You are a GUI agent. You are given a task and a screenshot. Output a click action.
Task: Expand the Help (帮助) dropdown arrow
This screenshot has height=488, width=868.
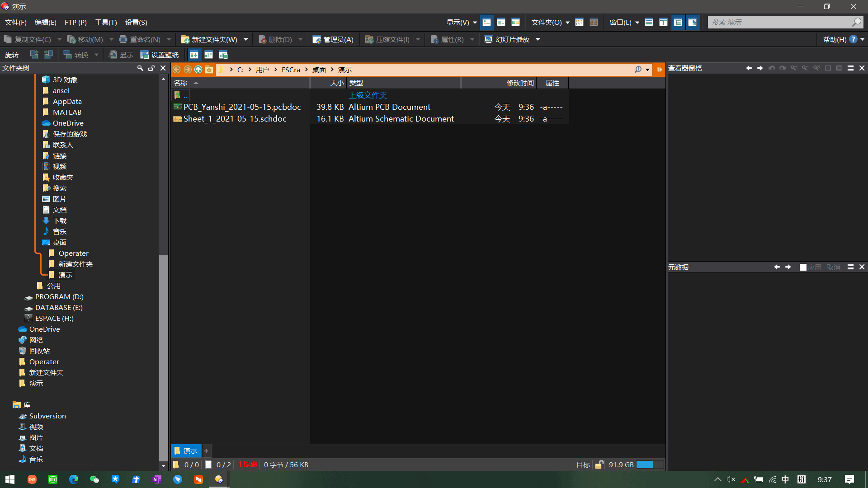tap(863, 40)
